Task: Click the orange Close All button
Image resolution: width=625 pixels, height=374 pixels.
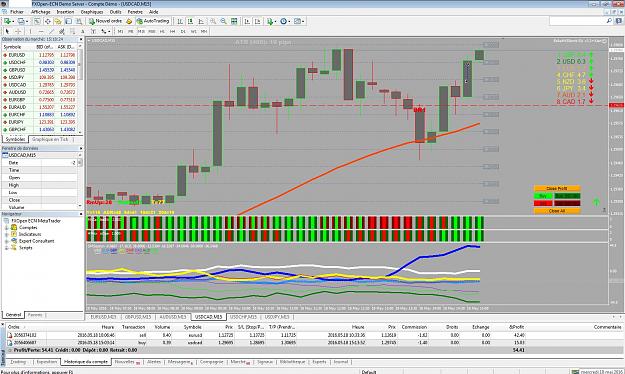Action: click(x=557, y=211)
